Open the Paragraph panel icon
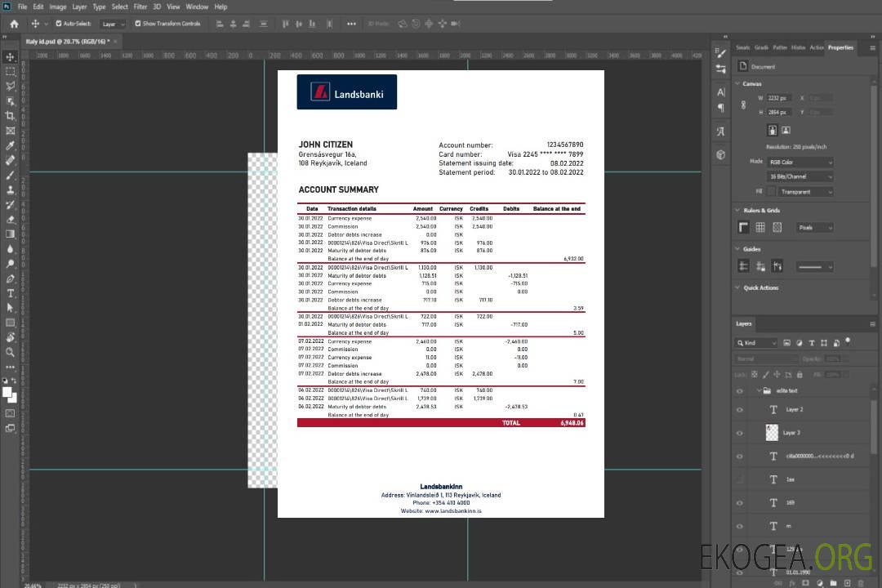This screenshot has height=588, width=882. coord(721,108)
